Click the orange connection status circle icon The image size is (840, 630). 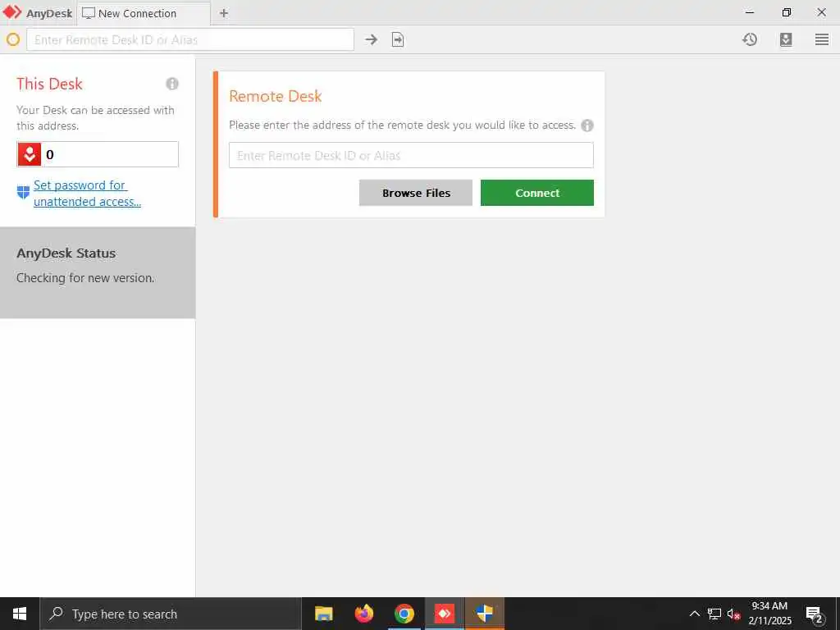pyautogui.click(x=13, y=39)
